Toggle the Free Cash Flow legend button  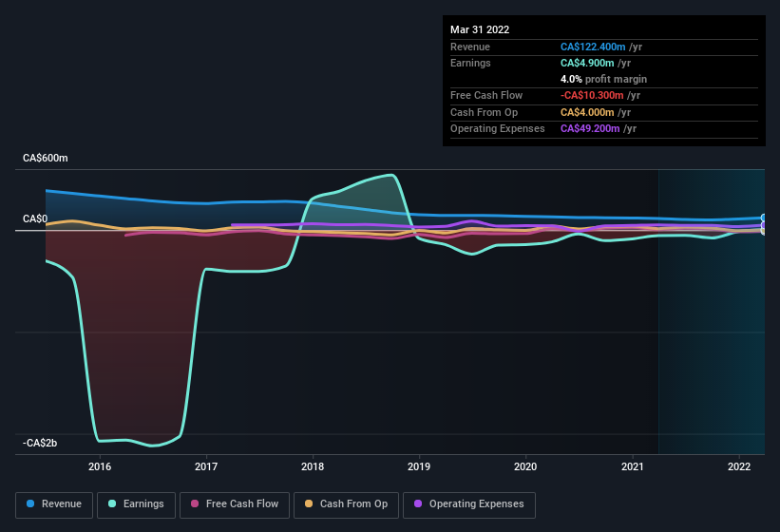[x=235, y=504]
